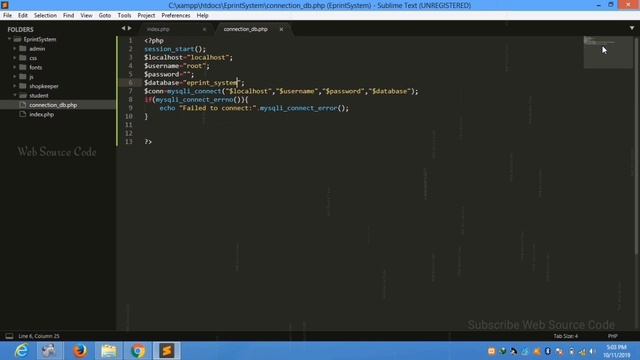Open the Edit menu

click(22, 16)
